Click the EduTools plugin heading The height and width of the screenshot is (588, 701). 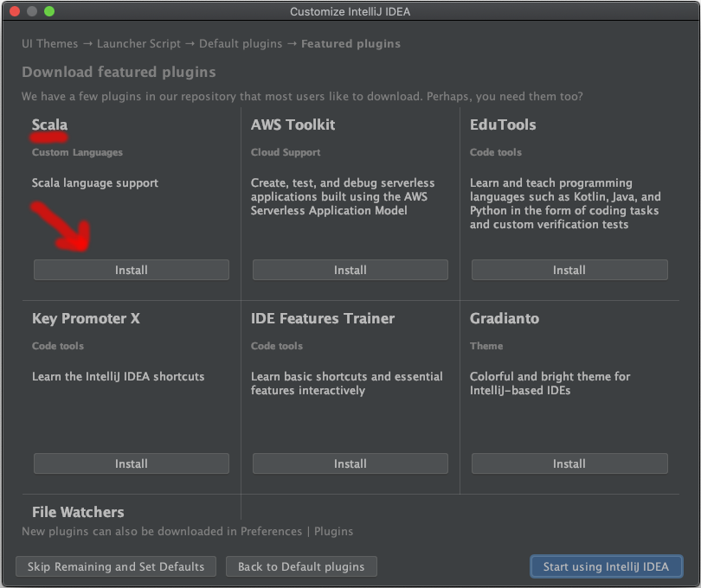point(503,125)
